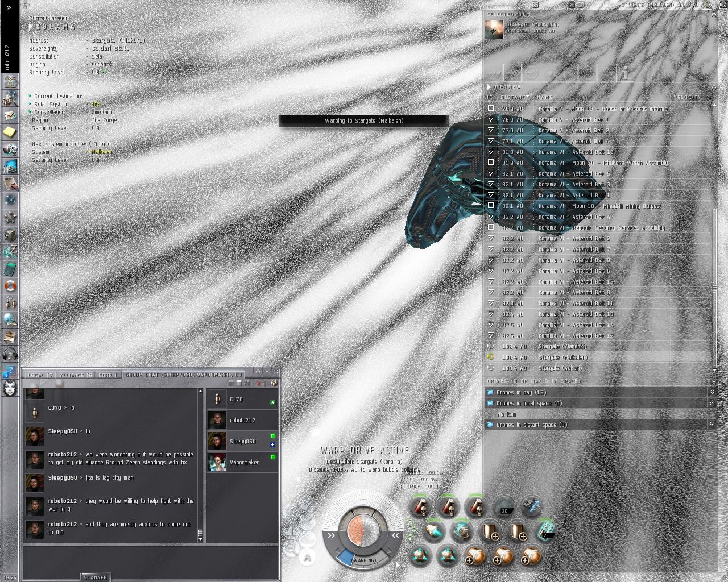The width and height of the screenshot is (728, 582).
Task: Open the Overview triangle menu
Action: click(x=489, y=87)
